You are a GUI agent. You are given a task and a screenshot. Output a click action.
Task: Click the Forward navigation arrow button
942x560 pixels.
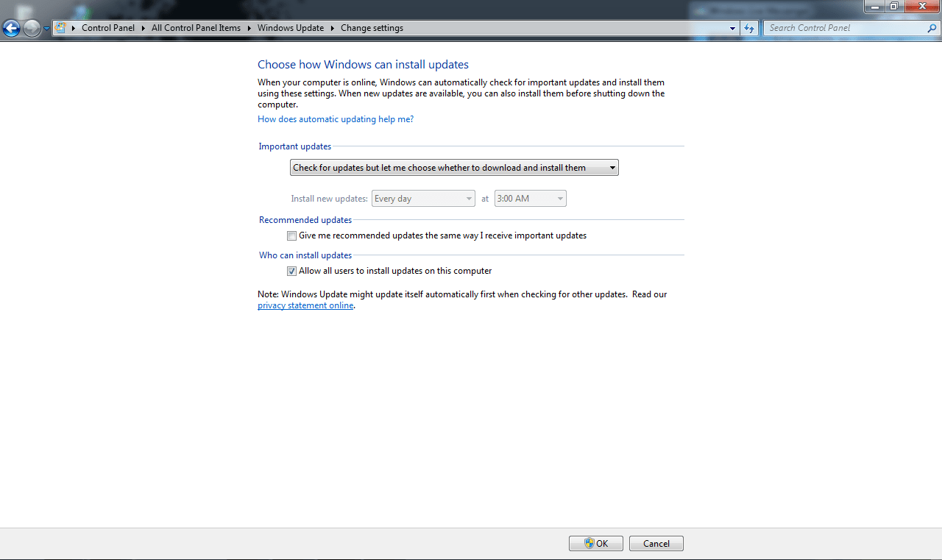[32, 29]
